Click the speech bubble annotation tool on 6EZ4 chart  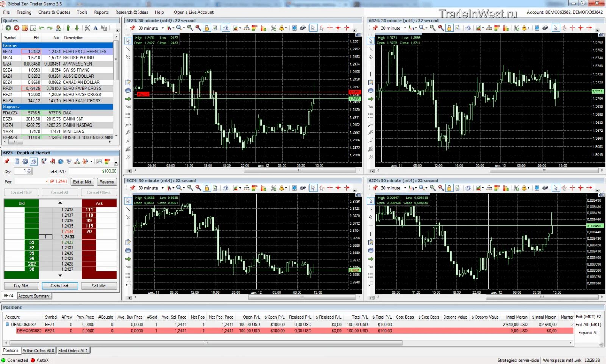point(128,91)
